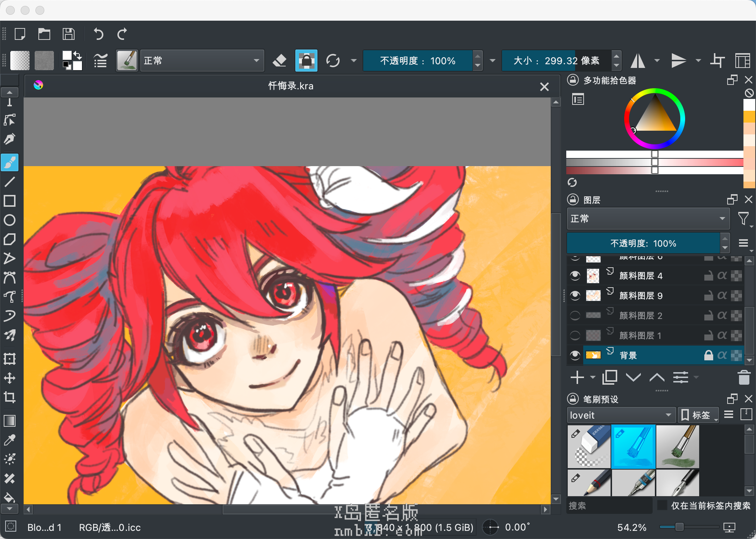Open the loveit brush tag dropdown

pos(621,415)
